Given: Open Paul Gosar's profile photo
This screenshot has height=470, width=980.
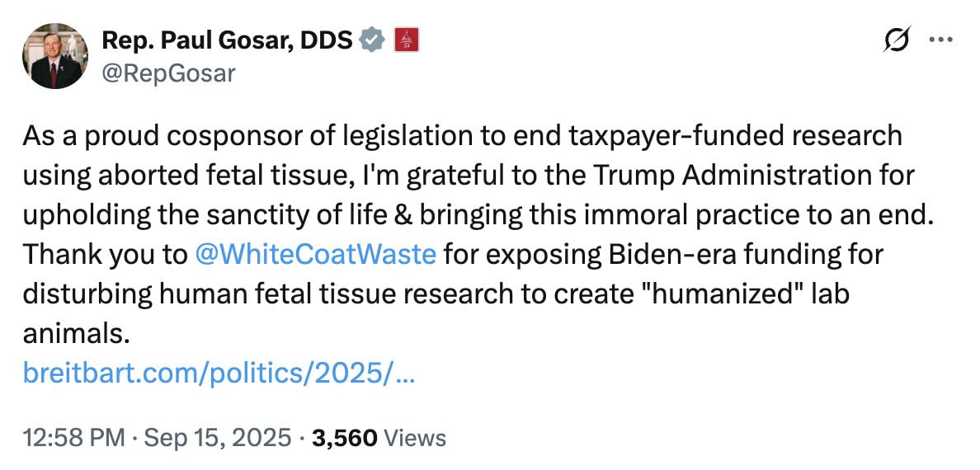Looking at the screenshot, I should [55, 56].
